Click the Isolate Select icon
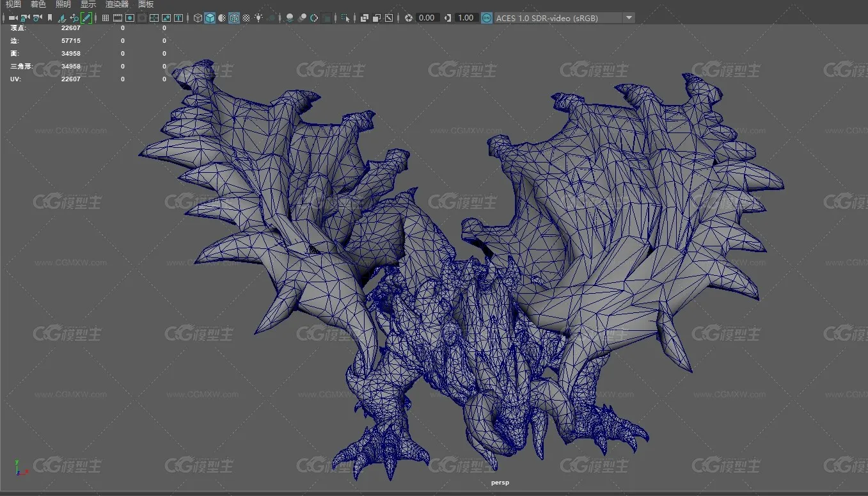This screenshot has height=496, width=868. (x=345, y=18)
